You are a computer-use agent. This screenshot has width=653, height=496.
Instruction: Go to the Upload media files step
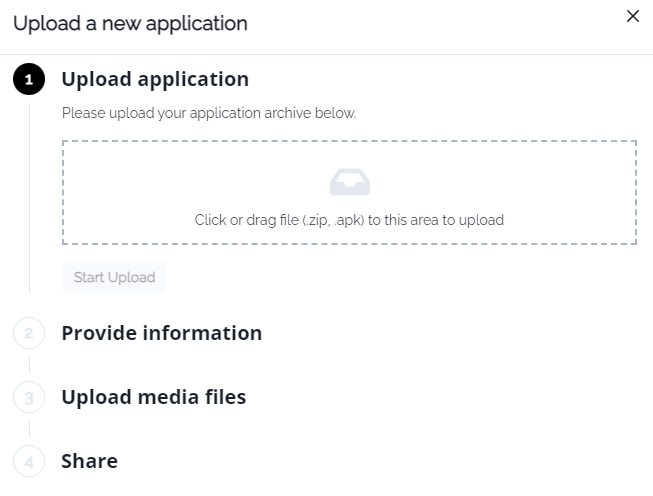(154, 397)
